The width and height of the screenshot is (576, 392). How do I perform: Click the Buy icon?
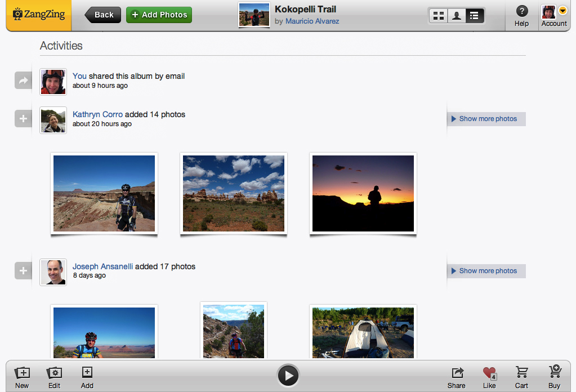(555, 372)
